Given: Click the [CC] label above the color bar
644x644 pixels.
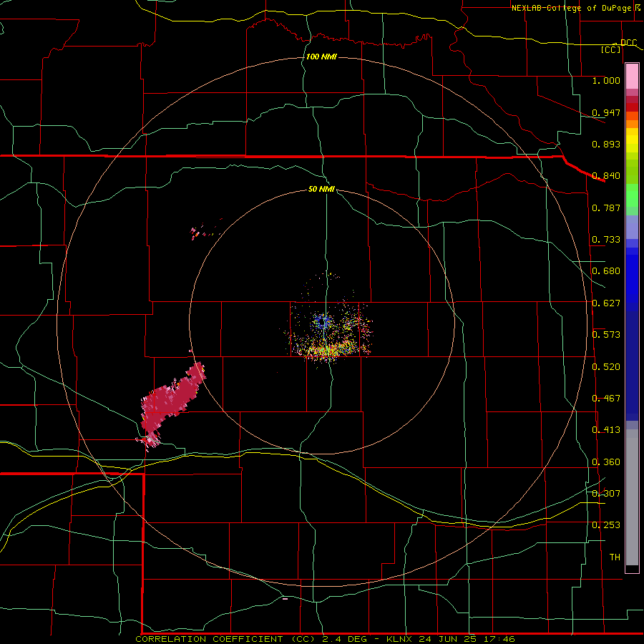Looking at the screenshot, I should (611, 49).
